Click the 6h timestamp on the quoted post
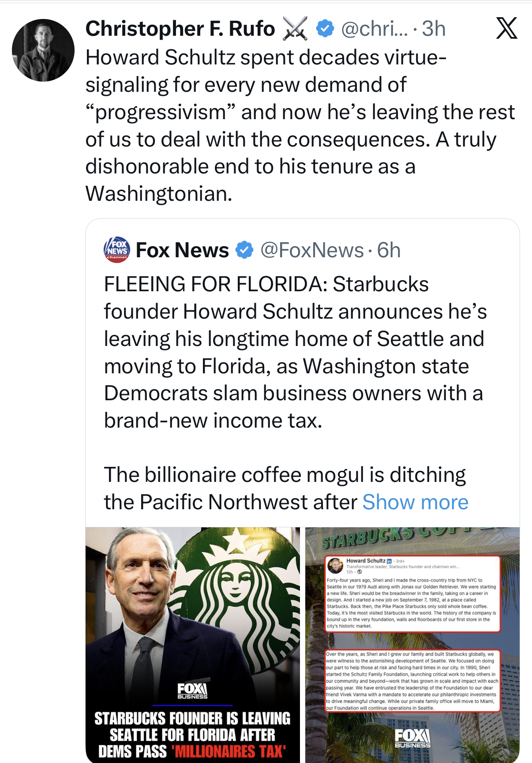Image resolution: width=532 pixels, height=763 pixels. 389,250
